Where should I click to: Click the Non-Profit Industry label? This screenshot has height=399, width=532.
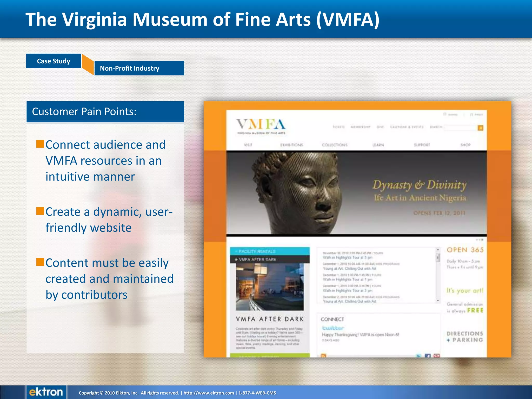139,68
